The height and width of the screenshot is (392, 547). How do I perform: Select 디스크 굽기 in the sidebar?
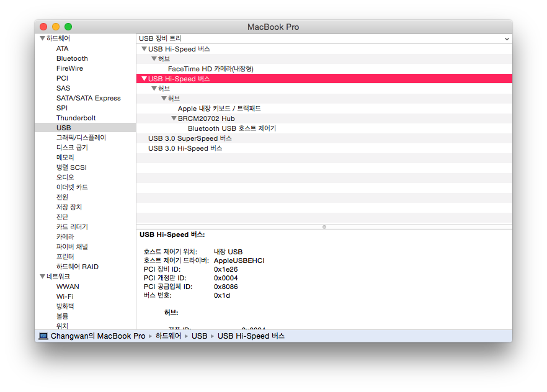[x=72, y=148]
